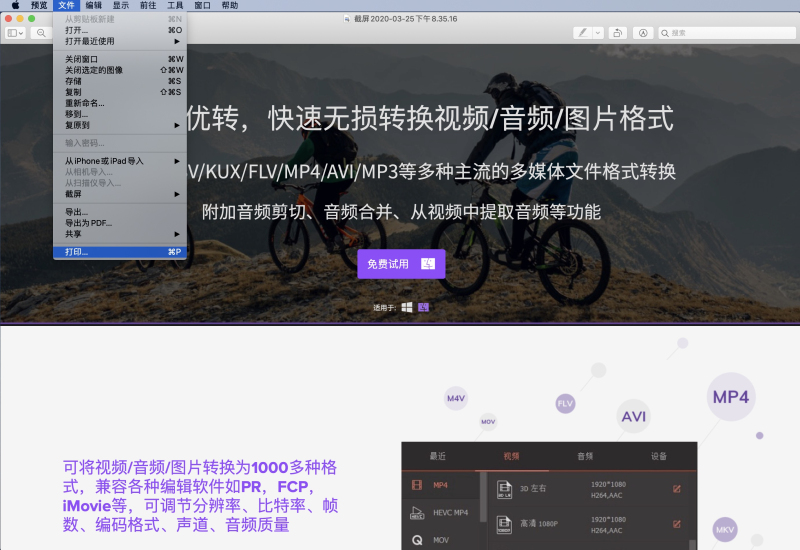Click the MKV format bubble
Viewport: 800px width, 550px height.
coord(724,530)
